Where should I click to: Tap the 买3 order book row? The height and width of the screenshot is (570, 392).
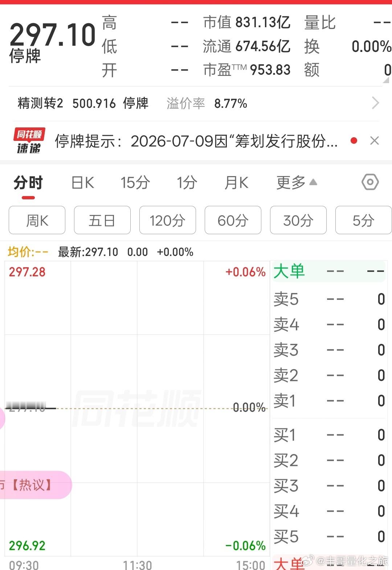point(329,486)
